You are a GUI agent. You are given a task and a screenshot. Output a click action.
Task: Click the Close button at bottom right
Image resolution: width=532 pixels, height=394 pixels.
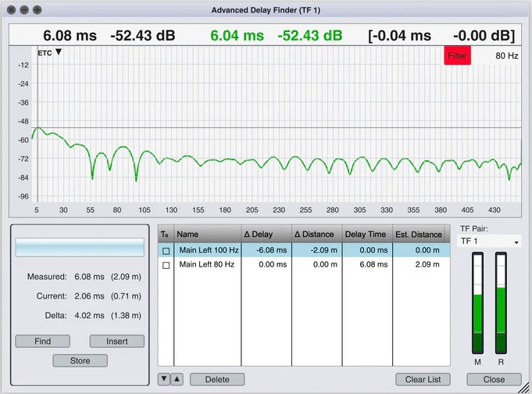click(494, 379)
